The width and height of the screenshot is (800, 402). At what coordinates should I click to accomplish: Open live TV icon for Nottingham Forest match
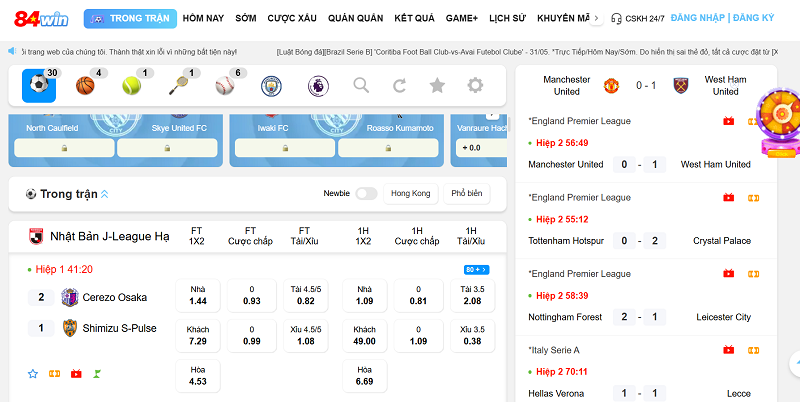click(x=729, y=273)
